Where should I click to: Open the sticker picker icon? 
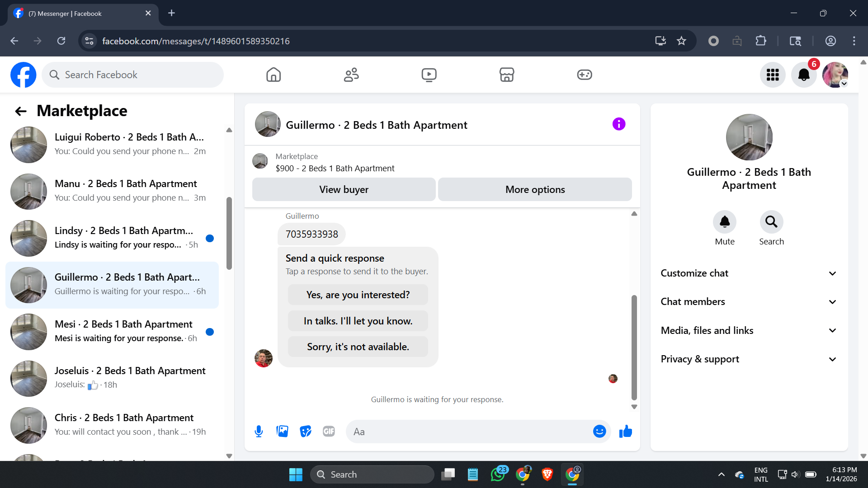click(x=306, y=432)
